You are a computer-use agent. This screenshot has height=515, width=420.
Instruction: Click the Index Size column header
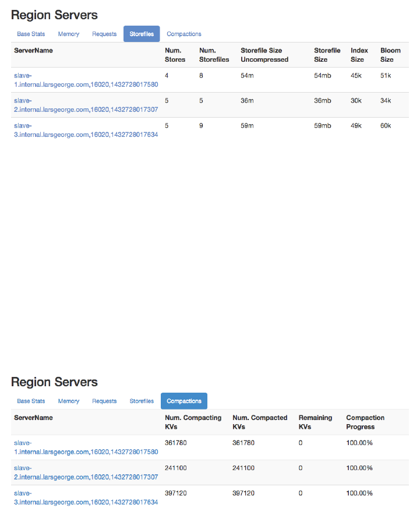tap(359, 55)
